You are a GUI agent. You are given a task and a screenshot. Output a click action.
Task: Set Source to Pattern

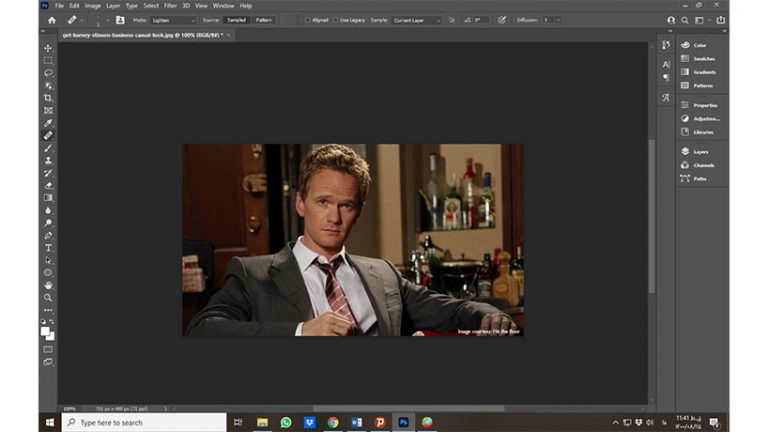264,20
